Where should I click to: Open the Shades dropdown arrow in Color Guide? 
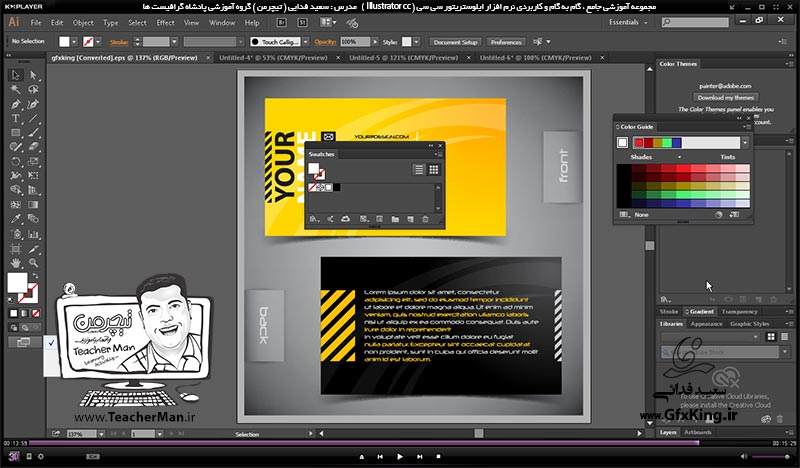click(x=679, y=157)
